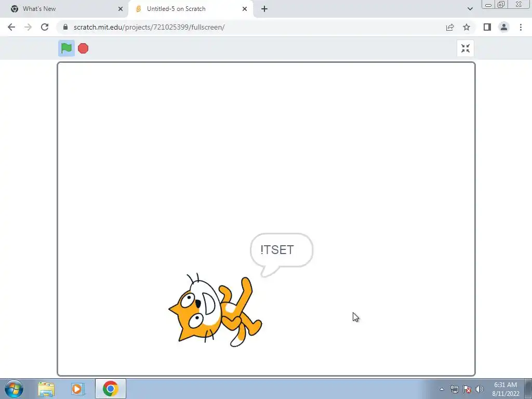Image resolution: width=532 pixels, height=399 pixels.
Task: Open the Windows Start menu
Action: pyautogui.click(x=14, y=389)
